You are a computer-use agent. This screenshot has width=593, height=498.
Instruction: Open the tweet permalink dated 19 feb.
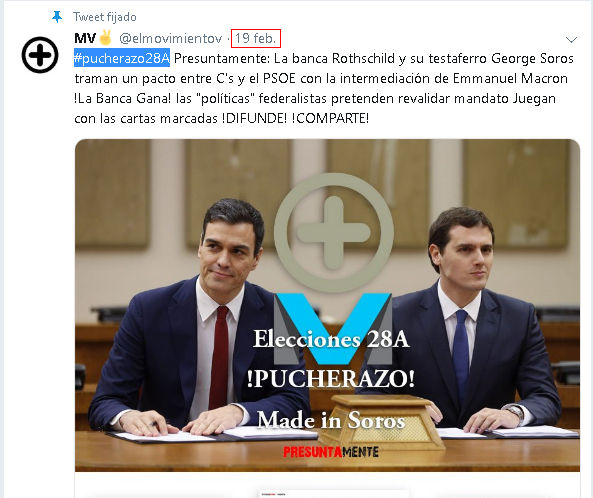click(x=256, y=38)
